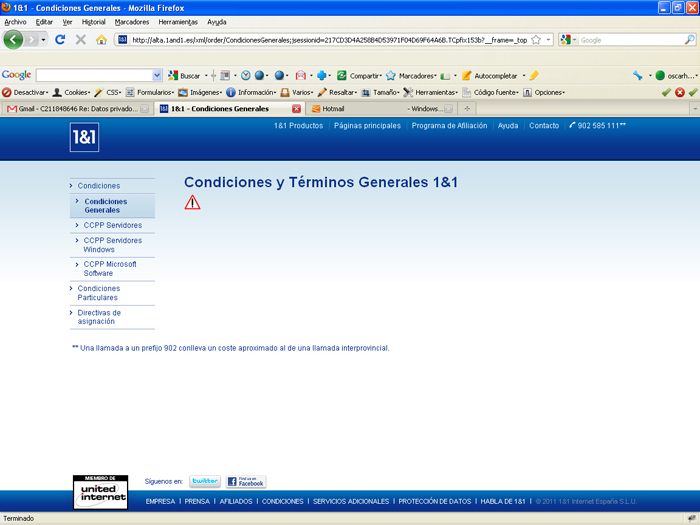Open the HABLA DE 1&1 footer link

point(503,501)
